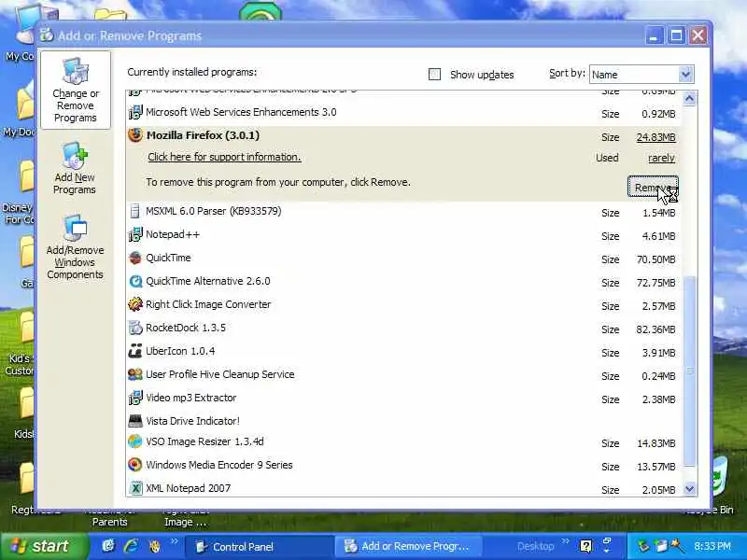747x560 pixels.
Task: Click the UberIcon 1.0.4 icon
Action: click(x=135, y=351)
